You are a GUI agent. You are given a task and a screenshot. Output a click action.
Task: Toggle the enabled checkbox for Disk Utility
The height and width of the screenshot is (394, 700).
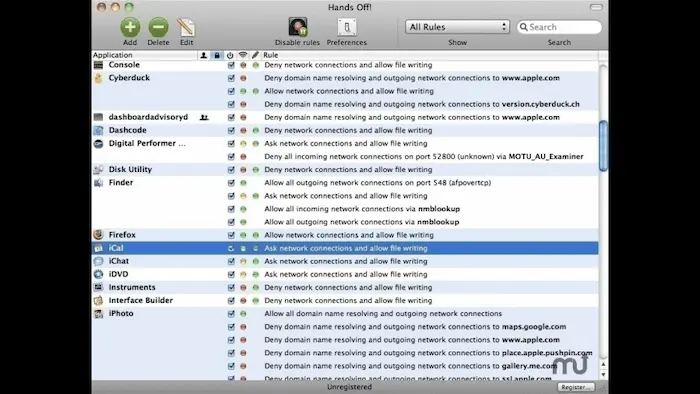point(231,170)
